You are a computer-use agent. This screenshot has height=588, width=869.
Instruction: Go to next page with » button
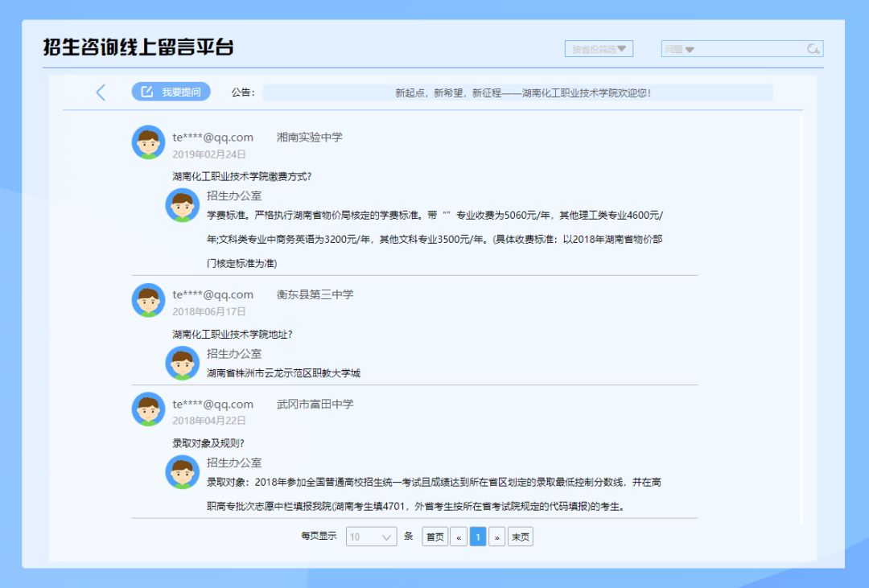(496, 537)
